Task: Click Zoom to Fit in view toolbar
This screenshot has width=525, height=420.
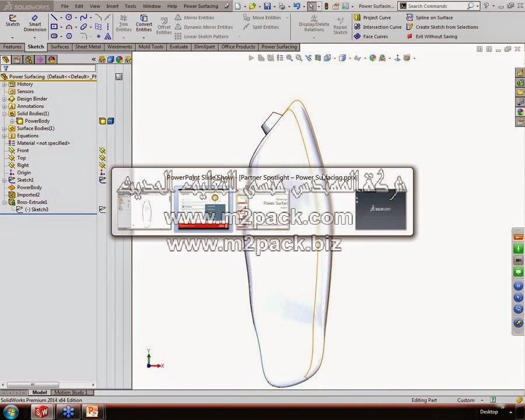Action: click(289, 58)
